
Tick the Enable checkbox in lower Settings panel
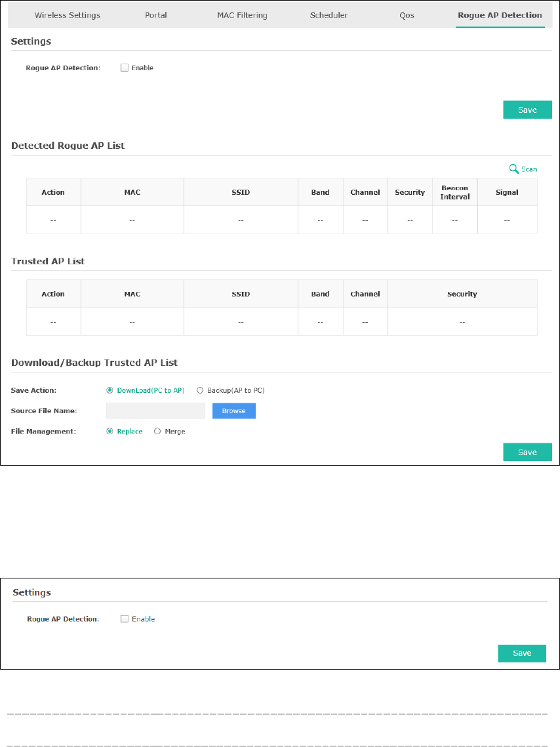click(125, 619)
